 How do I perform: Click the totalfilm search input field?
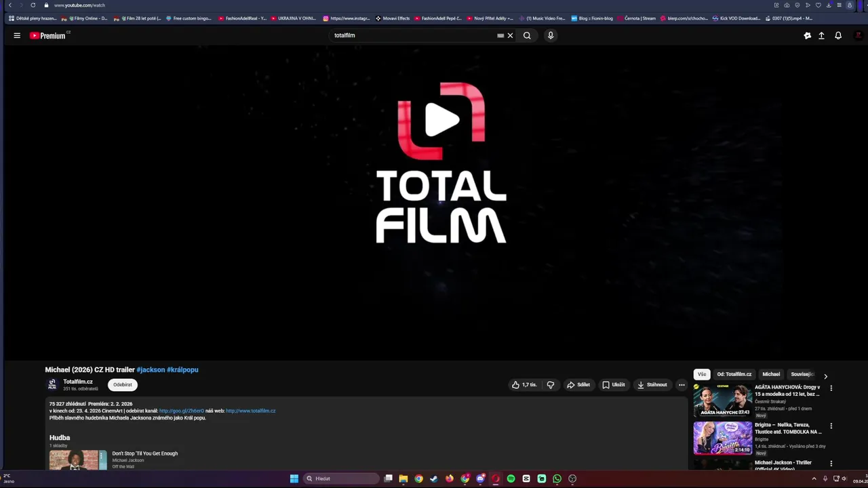coord(414,35)
